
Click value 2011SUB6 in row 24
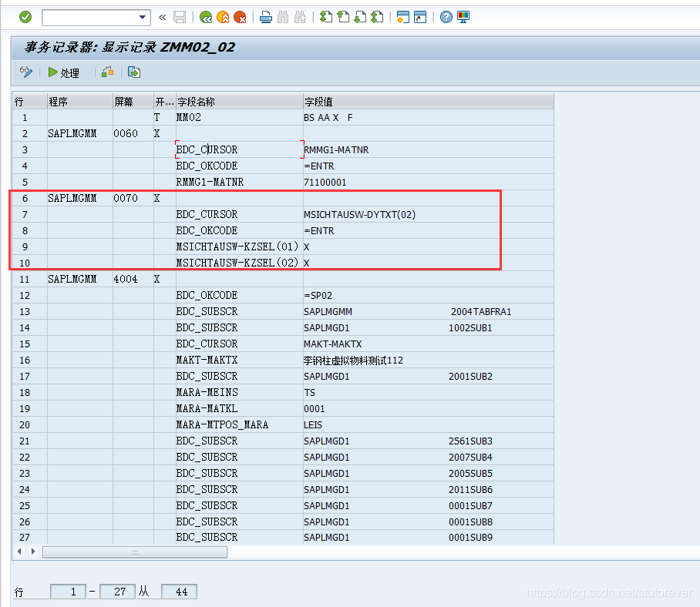pyautogui.click(x=470, y=490)
